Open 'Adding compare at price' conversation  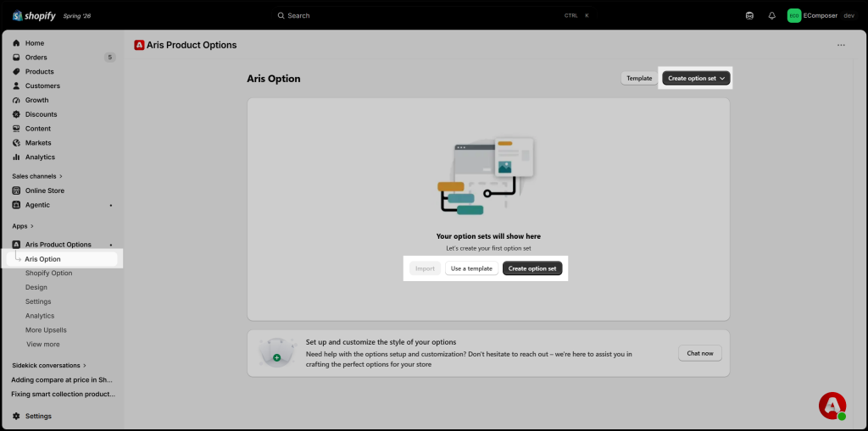62,380
